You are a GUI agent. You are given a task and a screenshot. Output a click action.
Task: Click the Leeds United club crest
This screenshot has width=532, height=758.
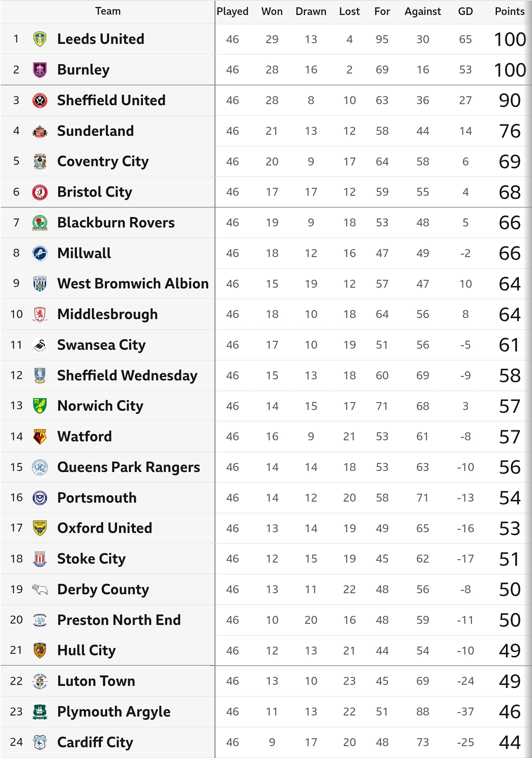pyautogui.click(x=40, y=39)
